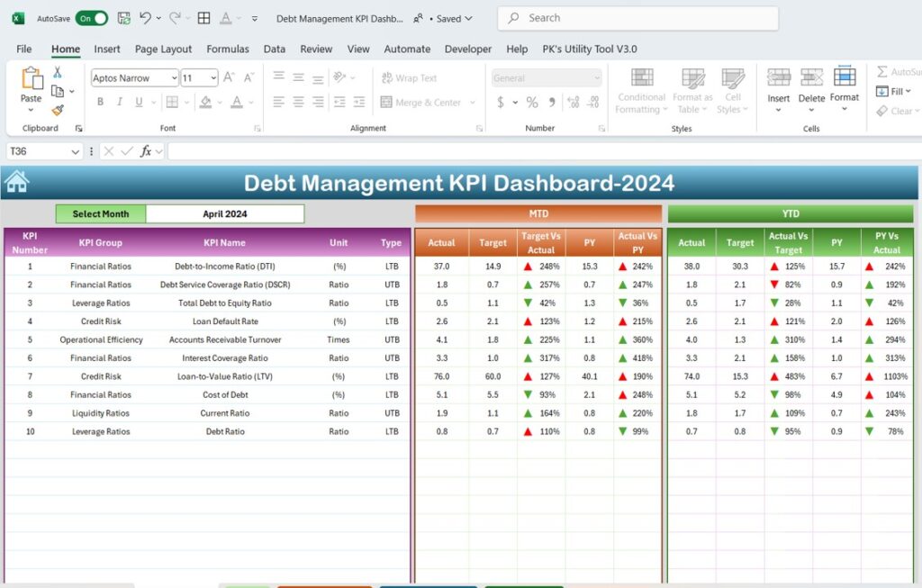Click the Name Box showing T36

(44, 151)
